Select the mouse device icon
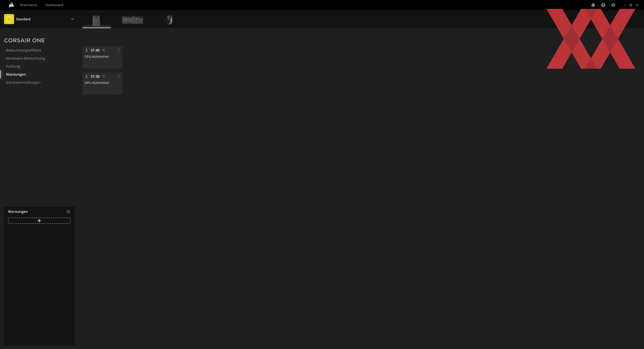The height and width of the screenshot is (349, 644). tap(169, 20)
